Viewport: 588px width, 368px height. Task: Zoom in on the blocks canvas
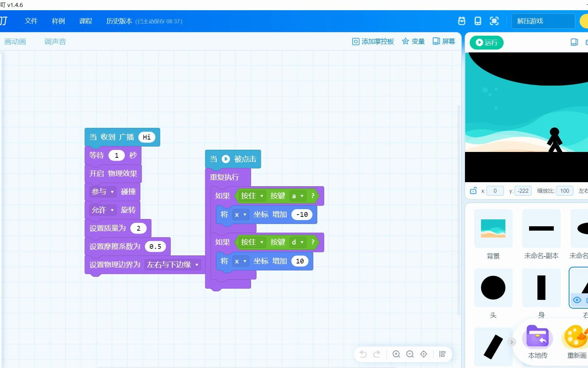pyautogui.click(x=396, y=354)
